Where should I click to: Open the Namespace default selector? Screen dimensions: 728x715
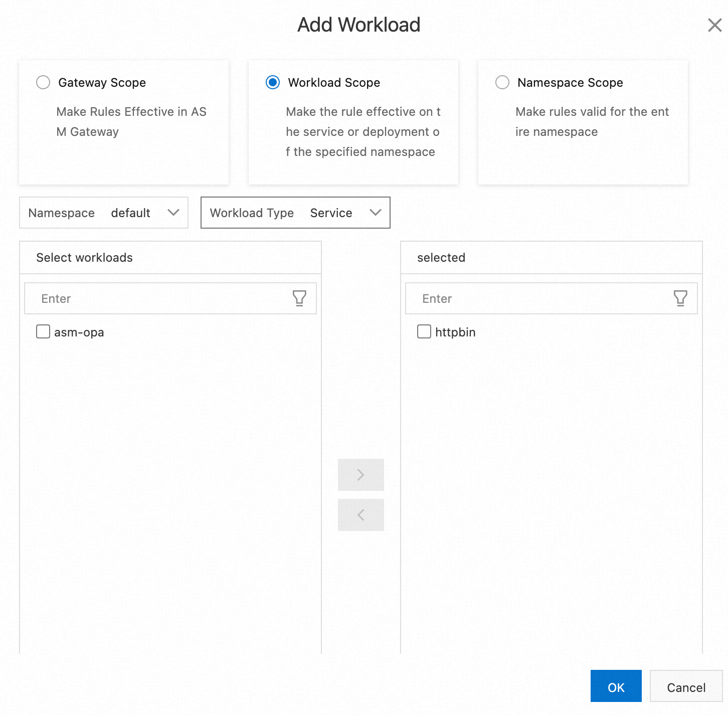(x=104, y=213)
